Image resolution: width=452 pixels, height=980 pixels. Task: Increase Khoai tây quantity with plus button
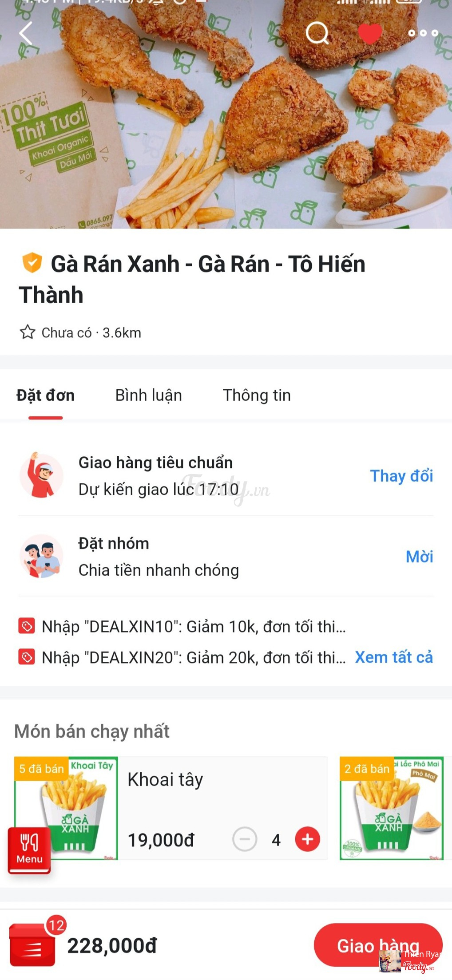coord(308,839)
